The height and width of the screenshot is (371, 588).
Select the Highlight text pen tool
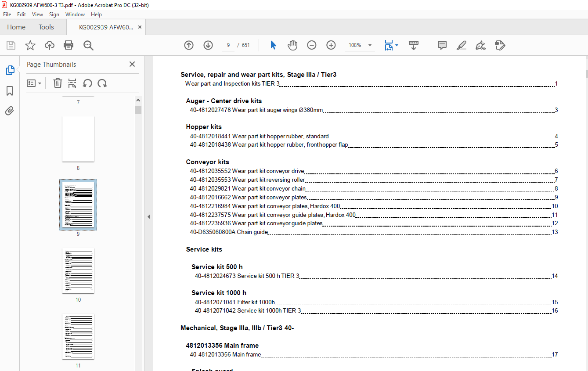(x=461, y=45)
